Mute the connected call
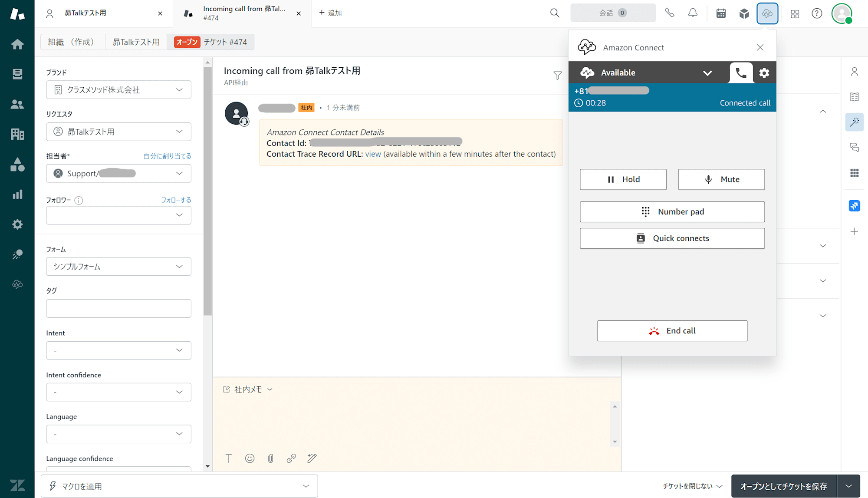 pyautogui.click(x=721, y=179)
